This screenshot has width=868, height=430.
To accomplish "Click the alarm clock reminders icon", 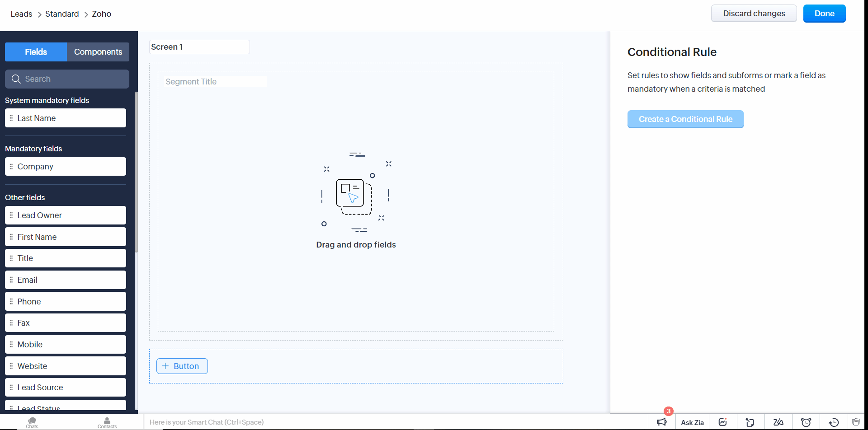I will [x=806, y=422].
